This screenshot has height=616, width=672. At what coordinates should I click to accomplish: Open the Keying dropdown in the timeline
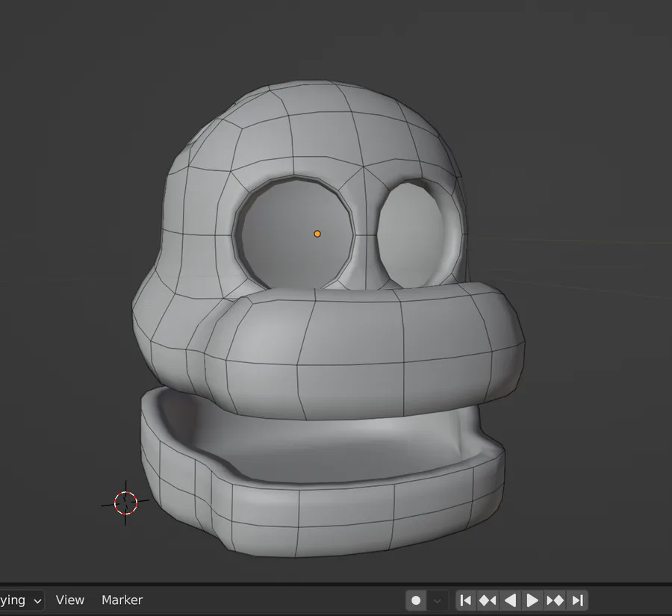[21, 600]
